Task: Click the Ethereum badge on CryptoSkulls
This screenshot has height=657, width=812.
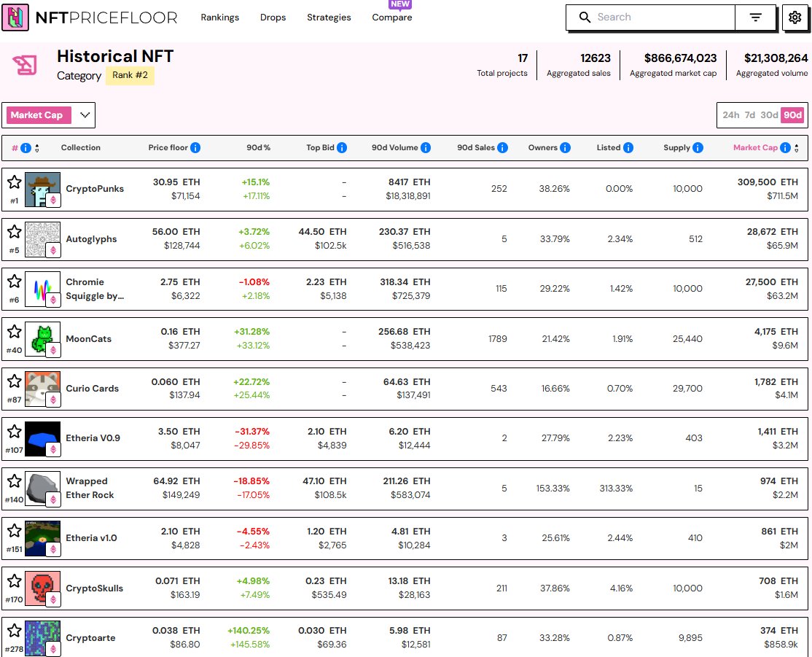Action: point(52,599)
